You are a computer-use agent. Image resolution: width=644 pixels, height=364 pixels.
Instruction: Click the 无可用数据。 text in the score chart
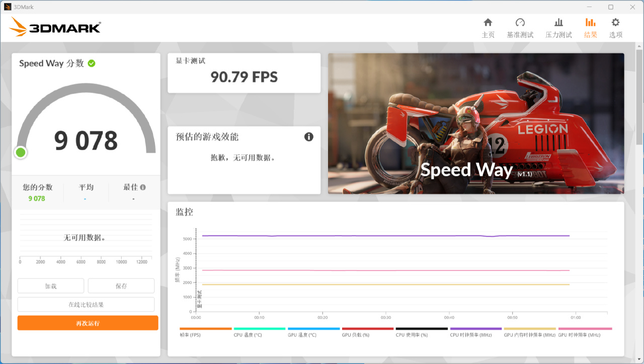85,238
